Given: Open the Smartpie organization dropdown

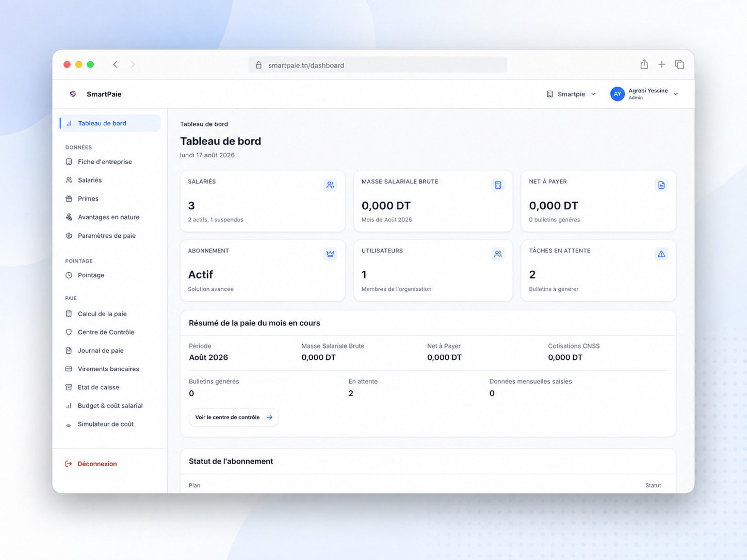Looking at the screenshot, I should pyautogui.click(x=572, y=94).
